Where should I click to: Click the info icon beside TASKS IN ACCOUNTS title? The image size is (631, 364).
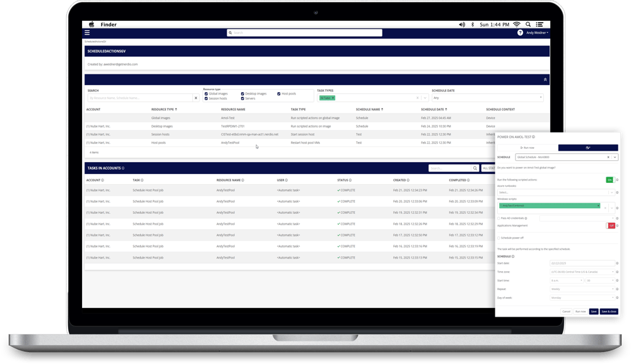(x=123, y=168)
